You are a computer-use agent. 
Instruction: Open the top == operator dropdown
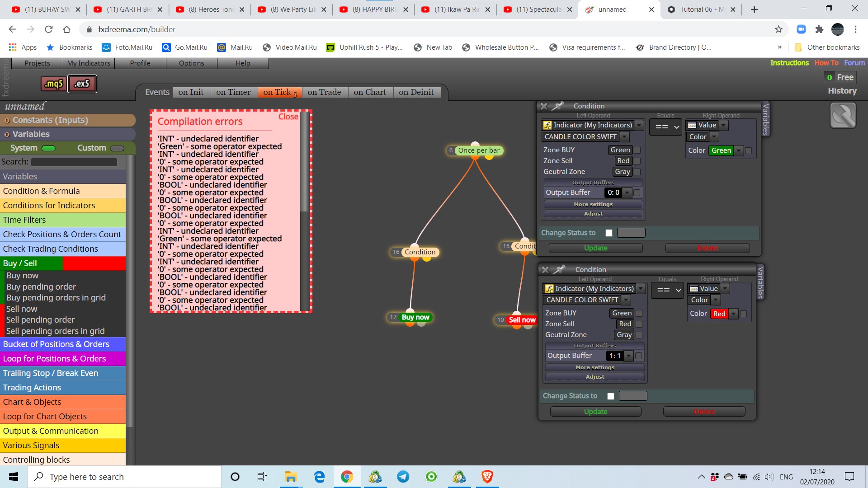(x=665, y=127)
